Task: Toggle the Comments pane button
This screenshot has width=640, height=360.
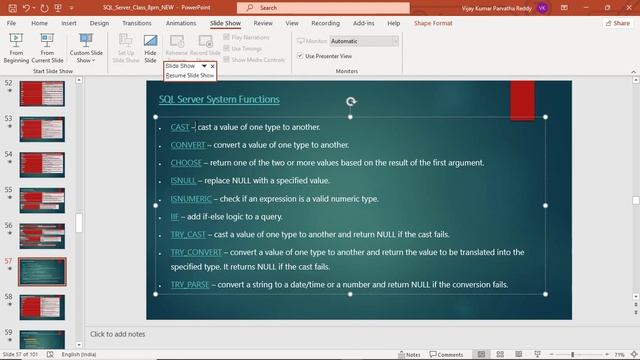Action: tap(446, 354)
